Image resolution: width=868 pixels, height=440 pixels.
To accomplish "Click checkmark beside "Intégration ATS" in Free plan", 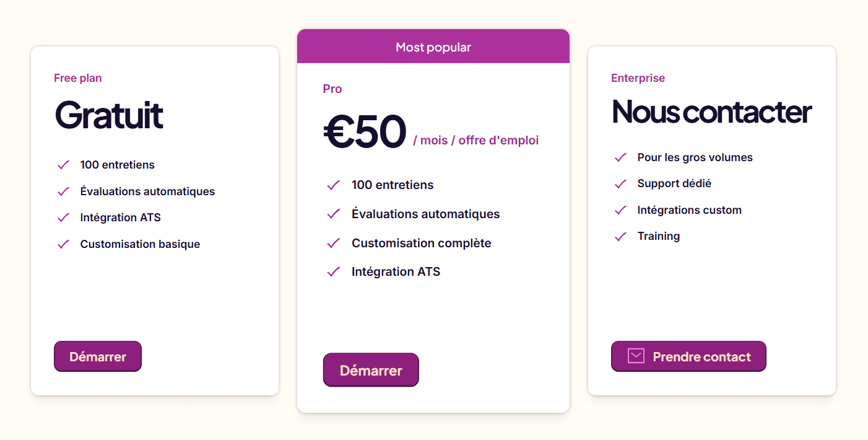I will click(63, 217).
